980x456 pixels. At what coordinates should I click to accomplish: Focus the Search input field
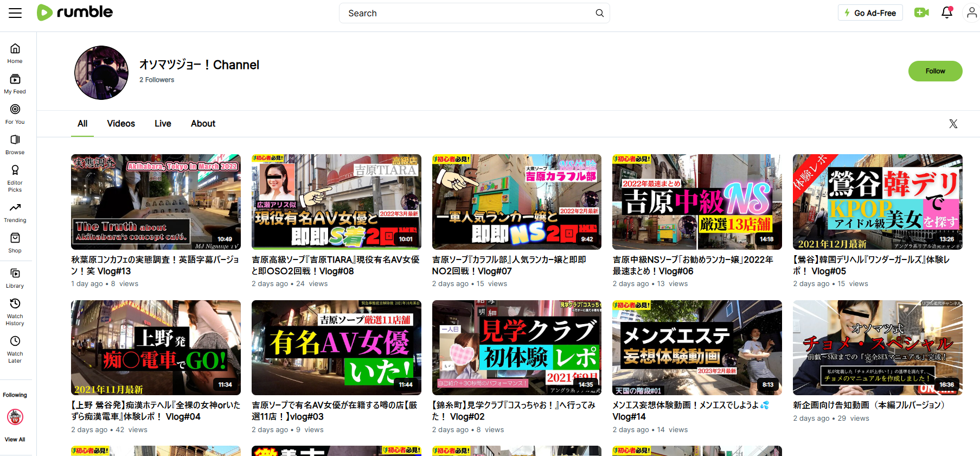click(466, 13)
